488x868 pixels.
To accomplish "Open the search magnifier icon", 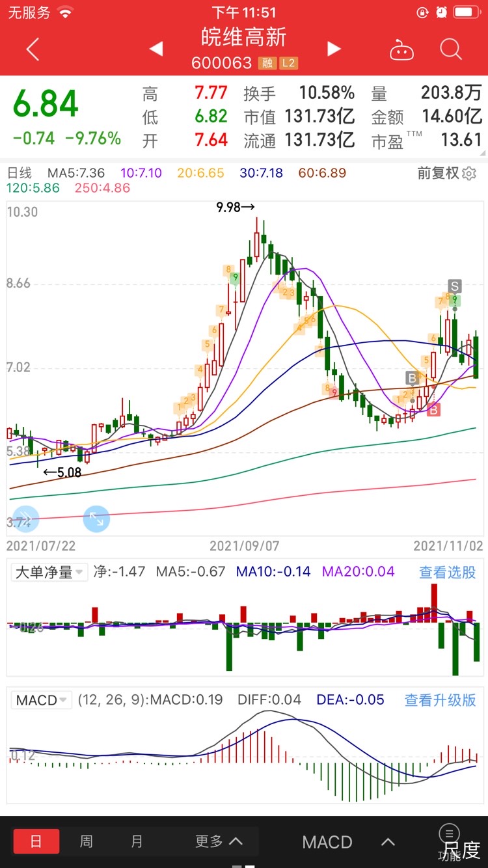I will coord(450,49).
